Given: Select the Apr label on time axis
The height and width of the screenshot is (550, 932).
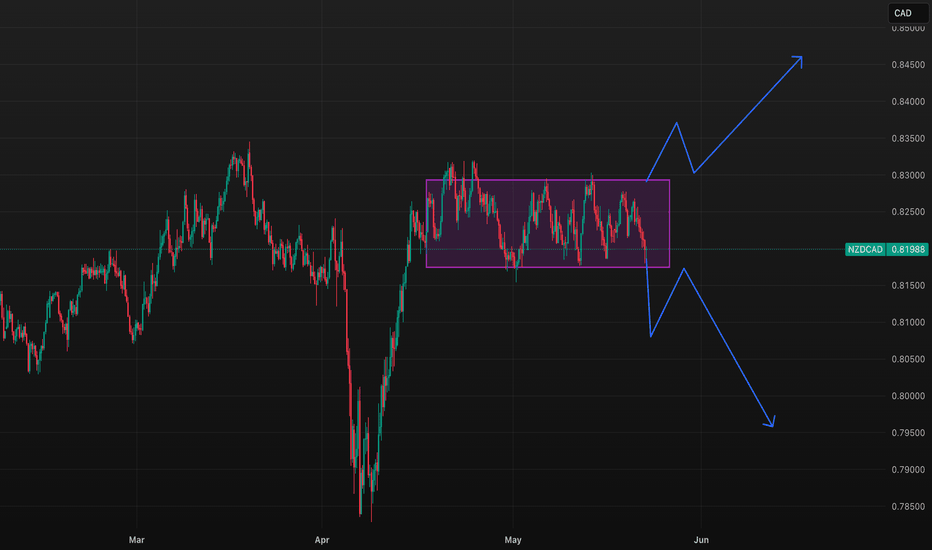Looking at the screenshot, I should pyautogui.click(x=322, y=540).
